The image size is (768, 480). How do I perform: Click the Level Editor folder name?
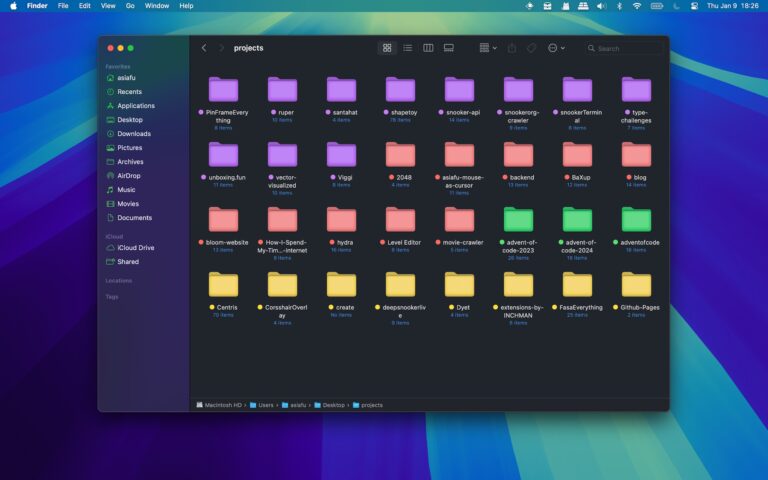pos(404,242)
